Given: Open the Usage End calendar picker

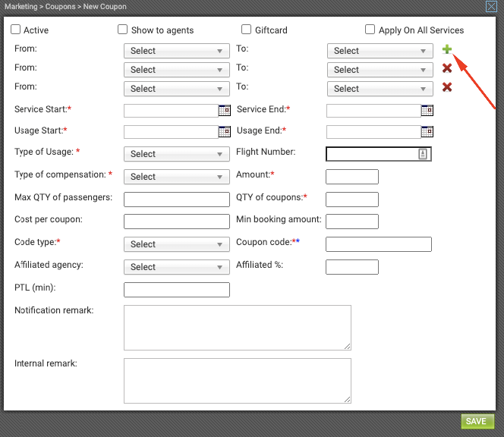Looking at the screenshot, I should click(x=427, y=131).
